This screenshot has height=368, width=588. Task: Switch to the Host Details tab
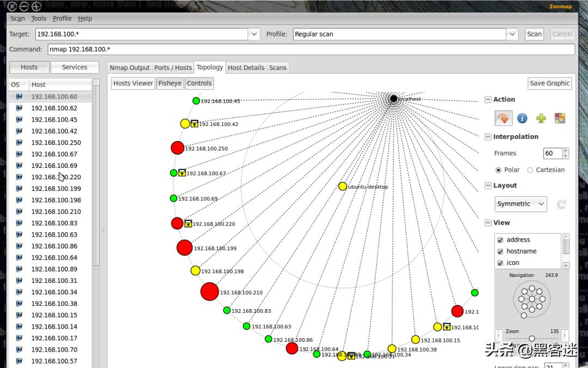[246, 68]
